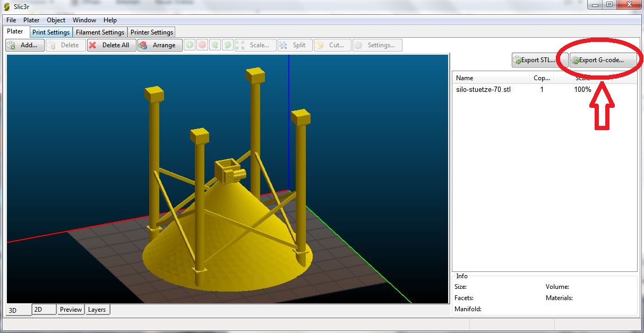The width and height of the screenshot is (644, 333).
Task: Switch to the Filament Settings tab
Action: pyautogui.click(x=100, y=32)
